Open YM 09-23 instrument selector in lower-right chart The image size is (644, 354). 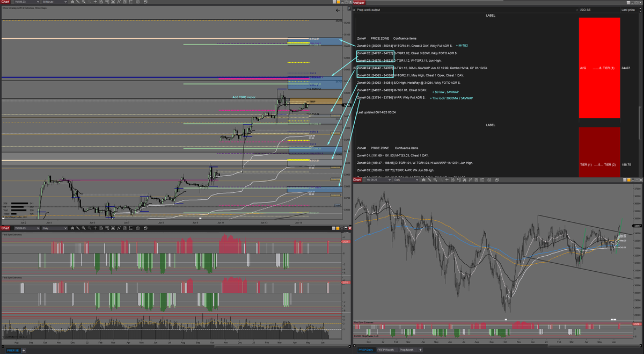pyautogui.click(x=378, y=179)
